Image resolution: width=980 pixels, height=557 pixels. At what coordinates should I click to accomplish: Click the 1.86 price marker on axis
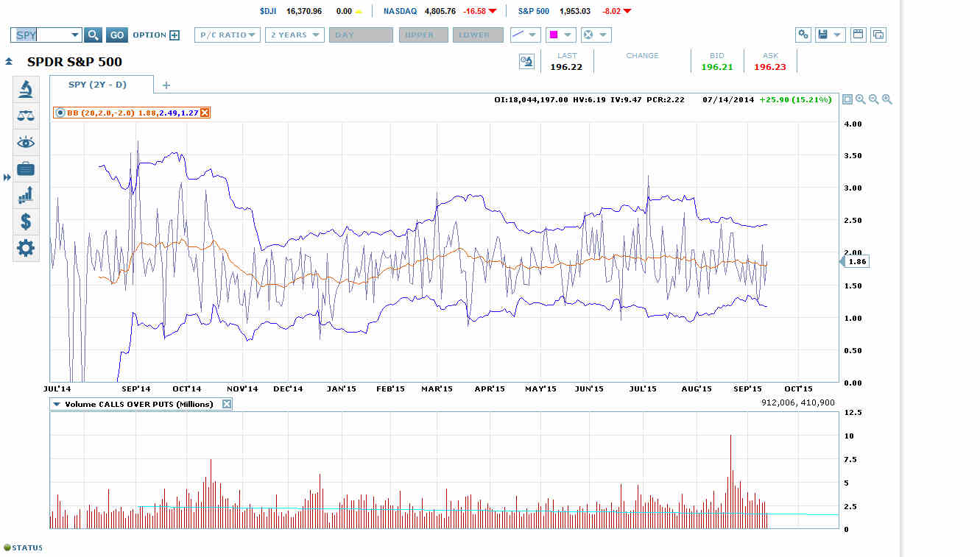pyautogui.click(x=853, y=261)
